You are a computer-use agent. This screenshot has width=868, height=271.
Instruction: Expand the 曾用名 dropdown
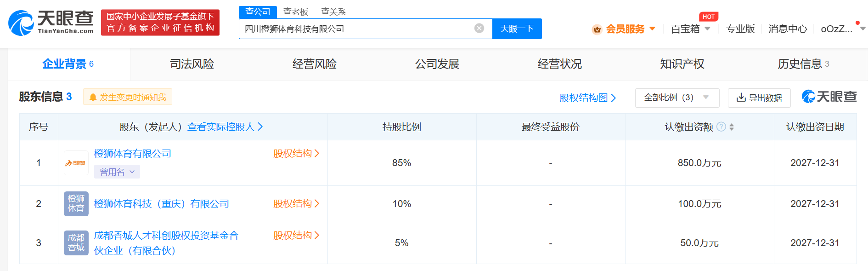pyautogui.click(x=117, y=172)
